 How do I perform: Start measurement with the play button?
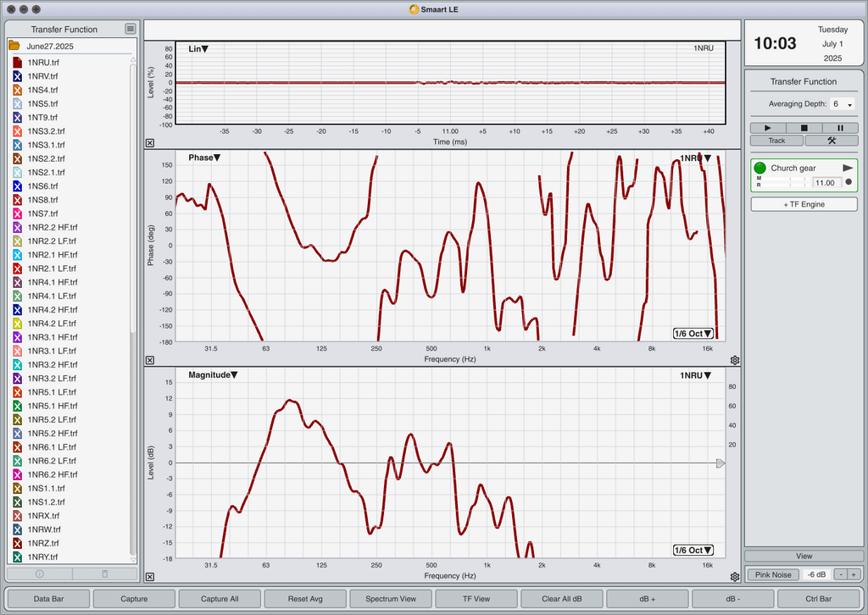click(x=768, y=128)
